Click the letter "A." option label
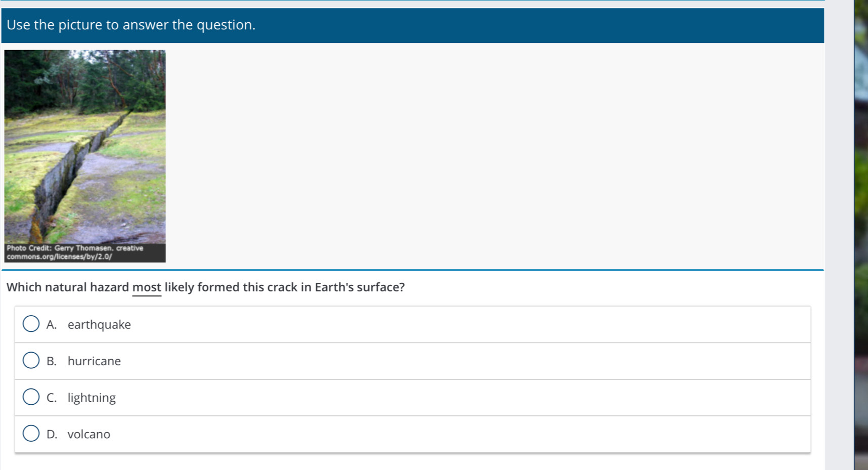868x470 pixels. [52, 325]
